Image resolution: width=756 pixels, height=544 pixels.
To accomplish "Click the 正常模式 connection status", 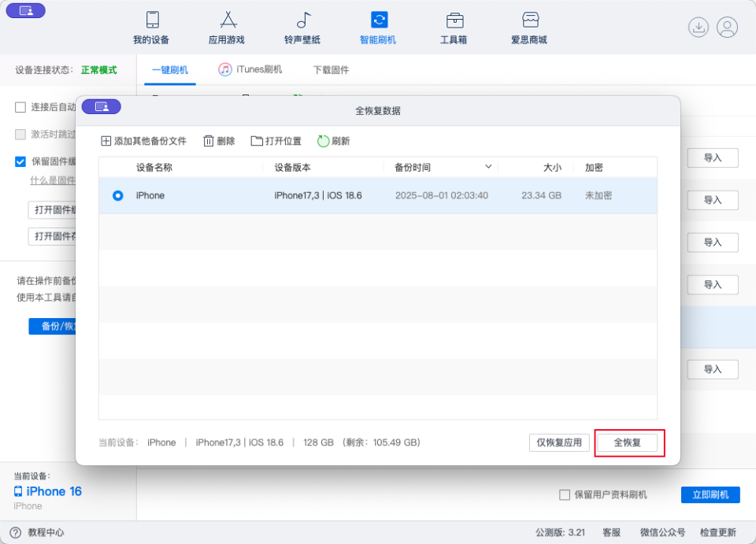I will 99,70.
